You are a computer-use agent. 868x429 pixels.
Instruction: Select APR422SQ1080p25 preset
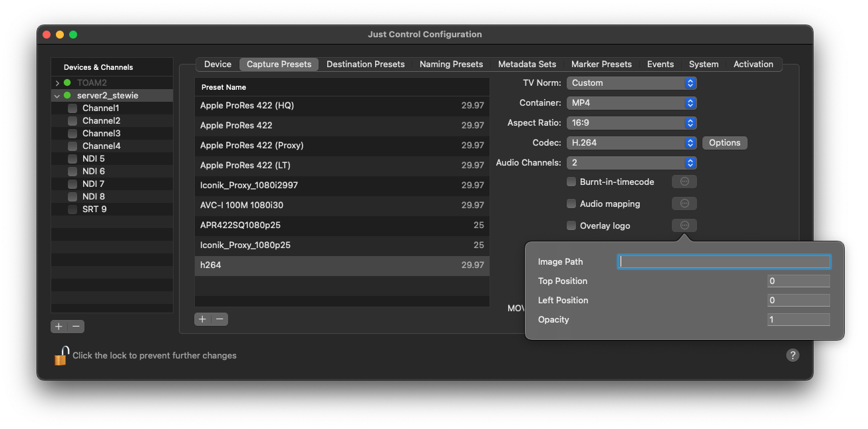coord(342,225)
